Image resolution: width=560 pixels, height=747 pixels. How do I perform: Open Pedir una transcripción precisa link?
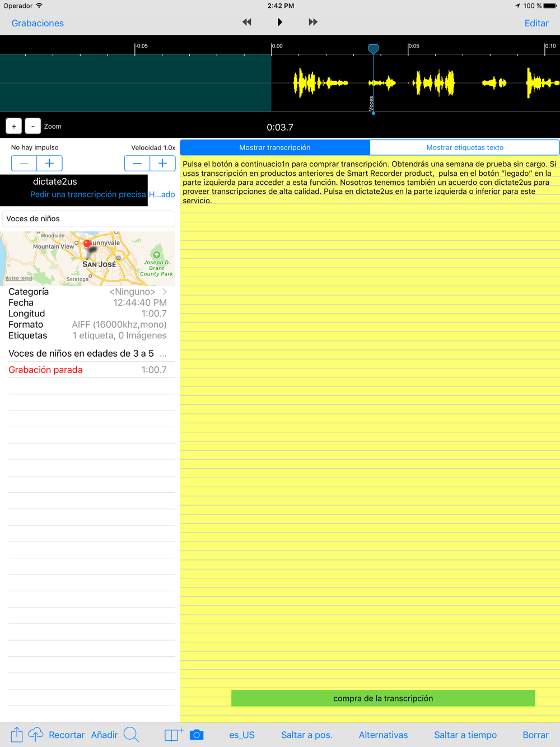pyautogui.click(x=88, y=194)
